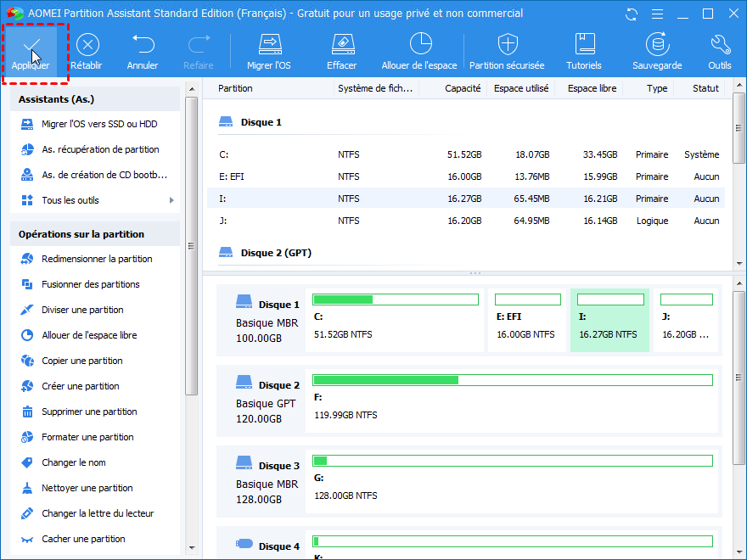Open the Tutoriels book icon
The width and height of the screenshot is (747, 560).
pyautogui.click(x=584, y=45)
